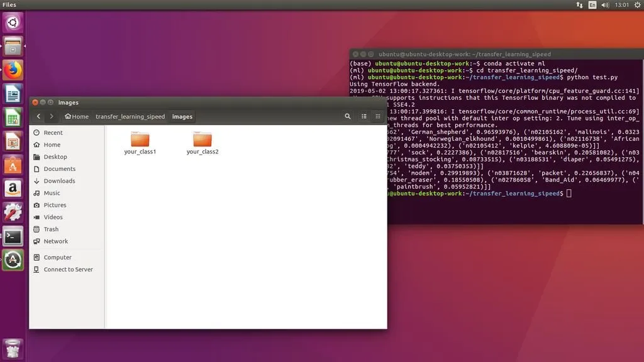Image resolution: width=644 pixels, height=362 pixels.
Task: Click the terminal prompt cursor
Action: pyautogui.click(x=569, y=194)
